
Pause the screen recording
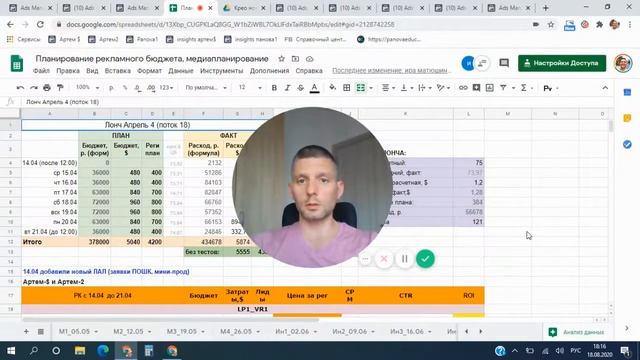click(x=404, y=259)
